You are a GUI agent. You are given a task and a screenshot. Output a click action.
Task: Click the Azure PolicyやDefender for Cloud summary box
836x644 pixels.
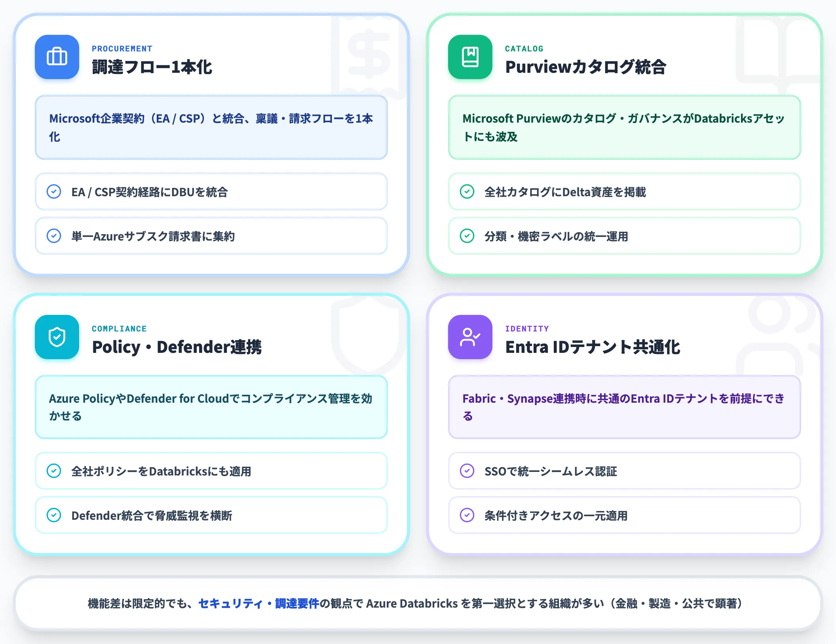coord(211,407)
